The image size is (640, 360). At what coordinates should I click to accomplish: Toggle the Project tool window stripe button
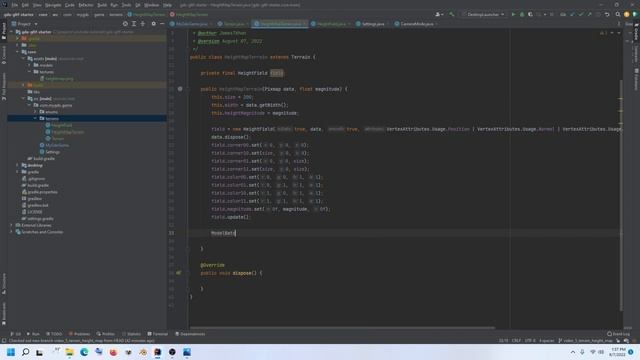(x=4, y=31)
